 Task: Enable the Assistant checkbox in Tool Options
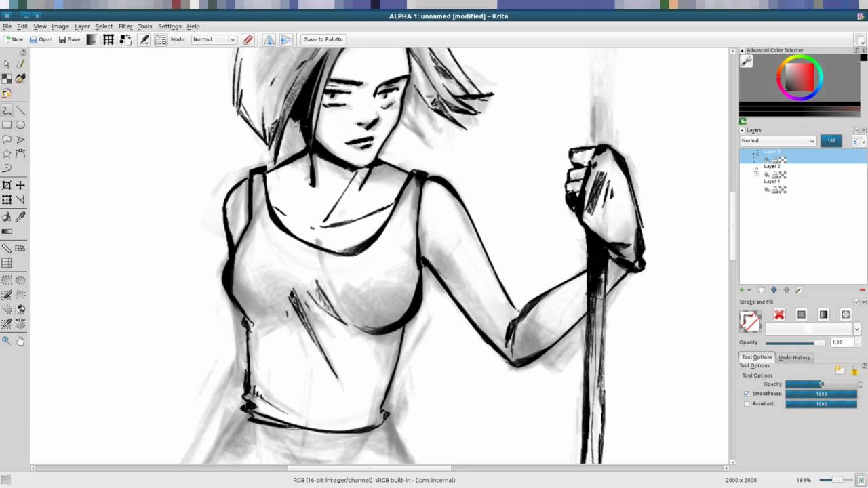click(747, 403)
